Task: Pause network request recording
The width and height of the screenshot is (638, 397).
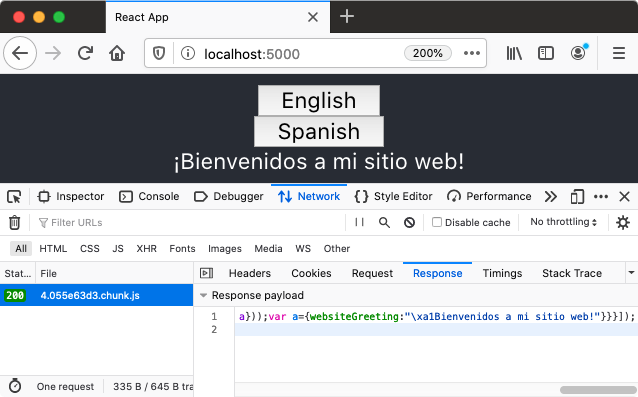Action: click(x=359, y=222)
